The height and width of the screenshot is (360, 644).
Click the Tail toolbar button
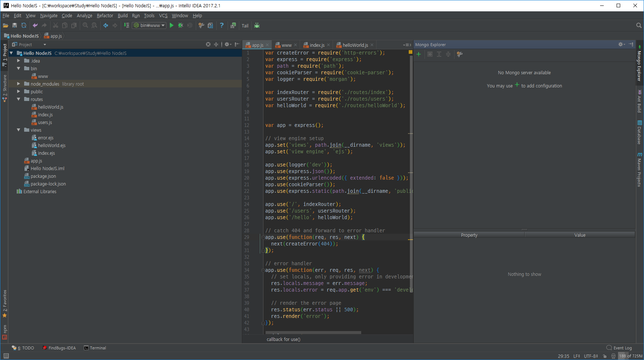245,26
